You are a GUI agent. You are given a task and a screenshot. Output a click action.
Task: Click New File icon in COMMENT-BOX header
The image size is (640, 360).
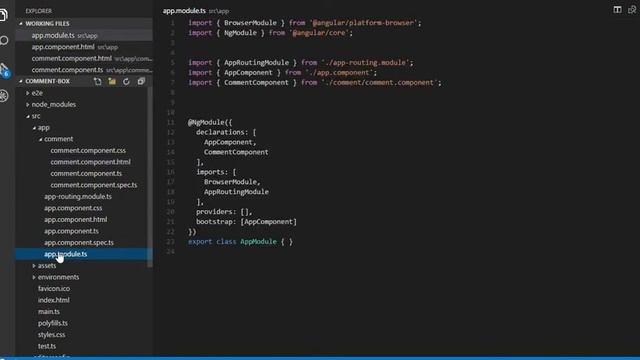tap(98, 81)
